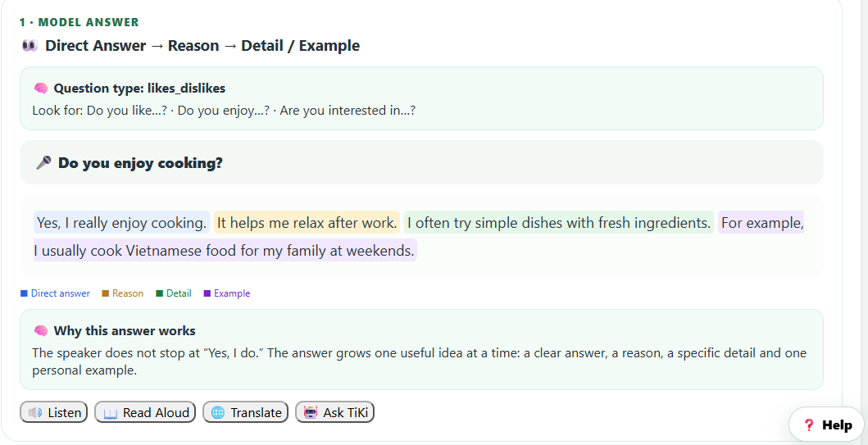
Task: Click the brain icon by Why this answer works
Action: (40, 331)
